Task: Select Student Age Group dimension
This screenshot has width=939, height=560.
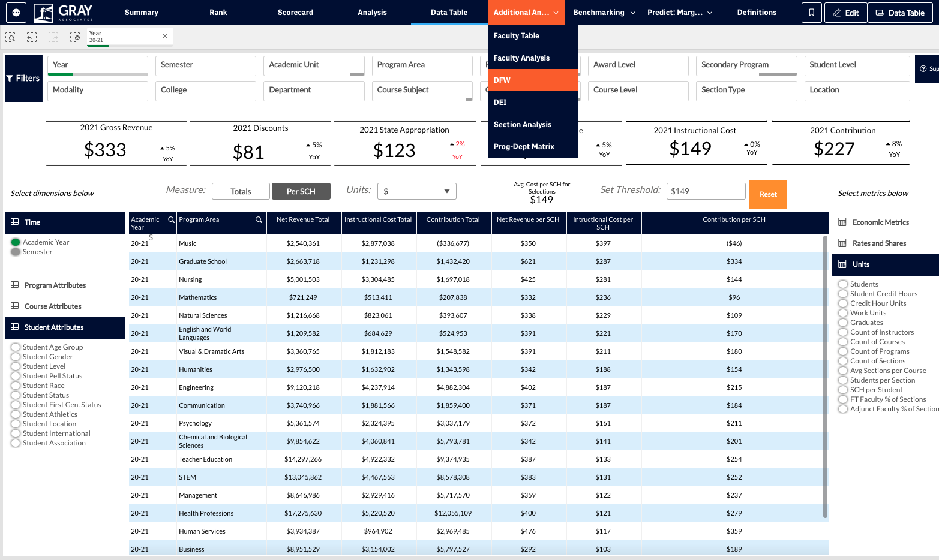Action: coord(16,347)
